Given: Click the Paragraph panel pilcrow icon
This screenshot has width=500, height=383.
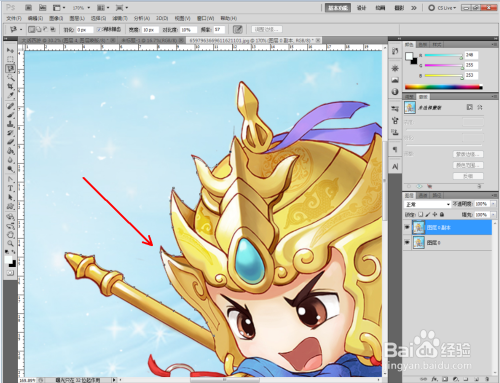Looking at the screenshot, I should 395,149.
